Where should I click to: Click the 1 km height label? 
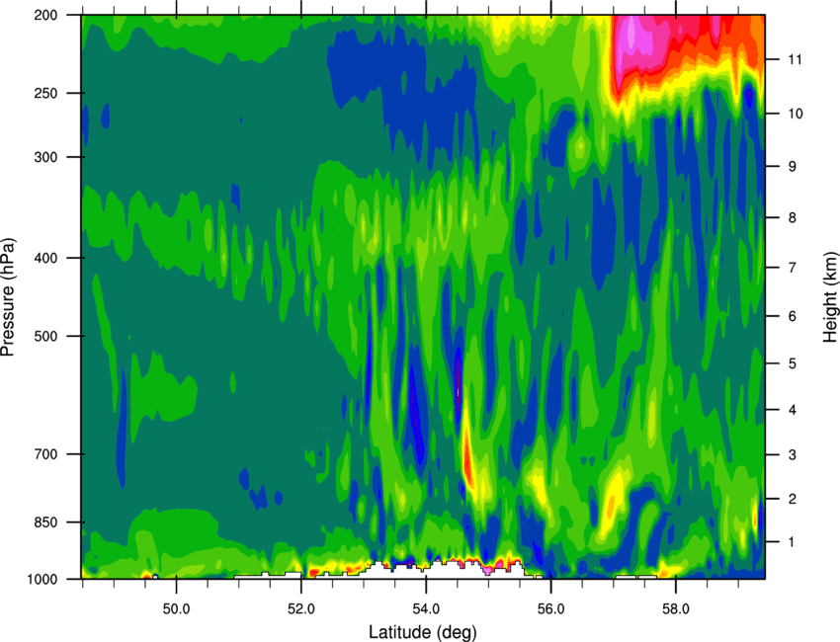tap(793, 542)
